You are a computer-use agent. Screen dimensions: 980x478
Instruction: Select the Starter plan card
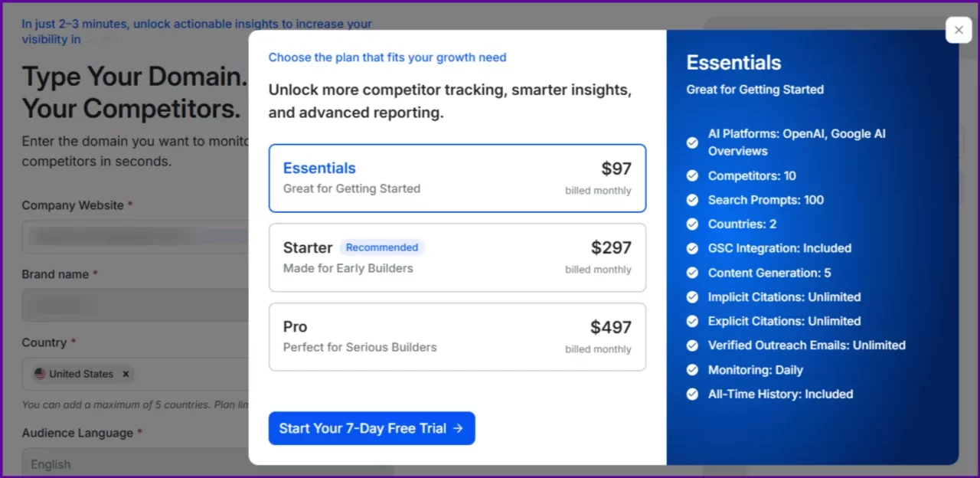(x=457, y=257)
